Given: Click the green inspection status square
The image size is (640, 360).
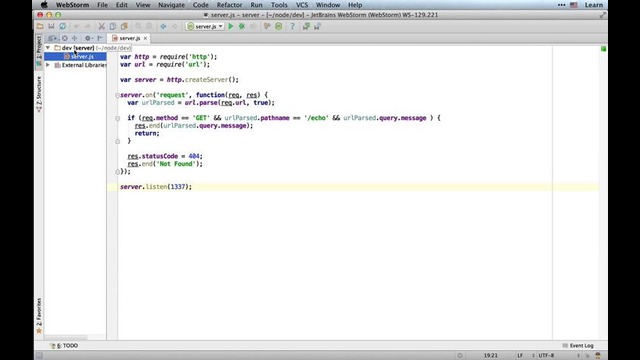Looking at the screenshot, I should pos(604,49).
